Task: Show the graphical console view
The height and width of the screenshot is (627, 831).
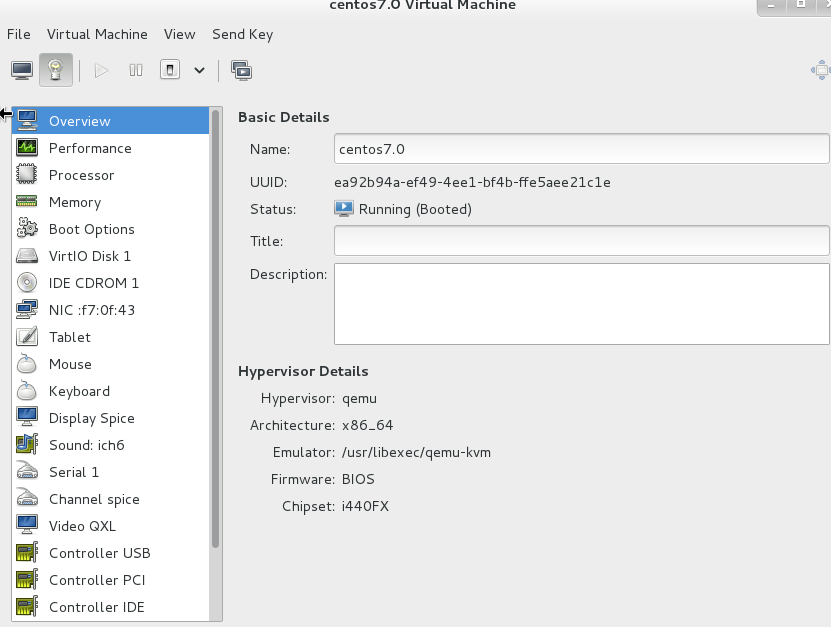Action: click(22, 70)
